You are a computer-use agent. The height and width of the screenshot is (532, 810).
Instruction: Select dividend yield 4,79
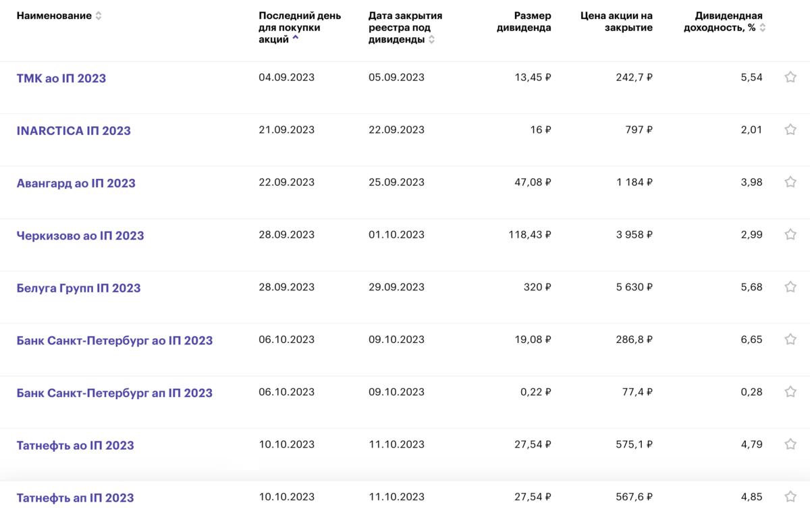751,444
